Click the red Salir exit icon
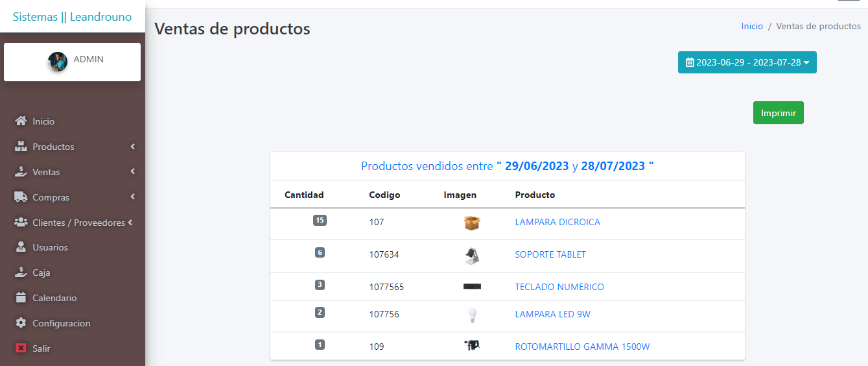The width and height of the screenshot is (868, 366). [x=21, y=348]
